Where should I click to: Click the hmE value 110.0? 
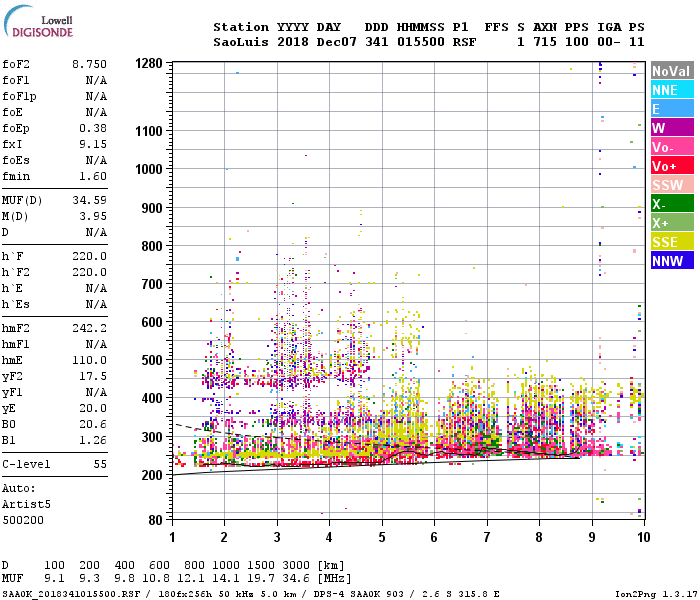89,360
